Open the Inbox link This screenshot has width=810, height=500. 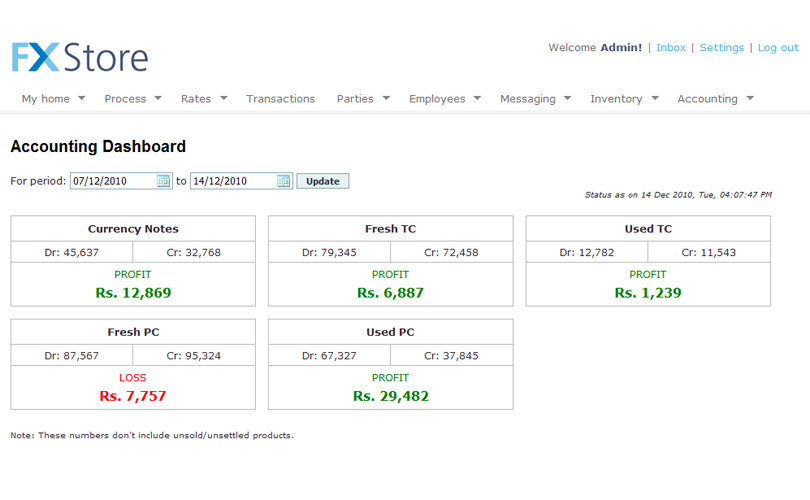671,48
